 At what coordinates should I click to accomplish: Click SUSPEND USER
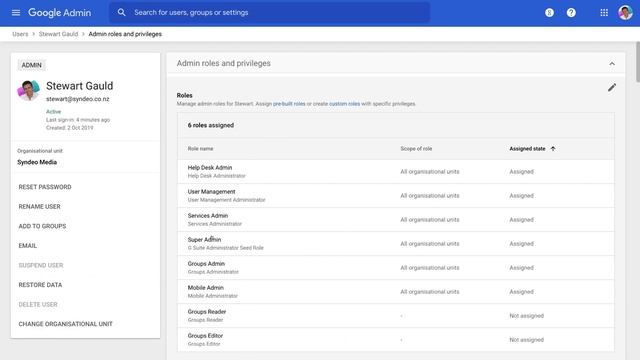tap(41, 265)
